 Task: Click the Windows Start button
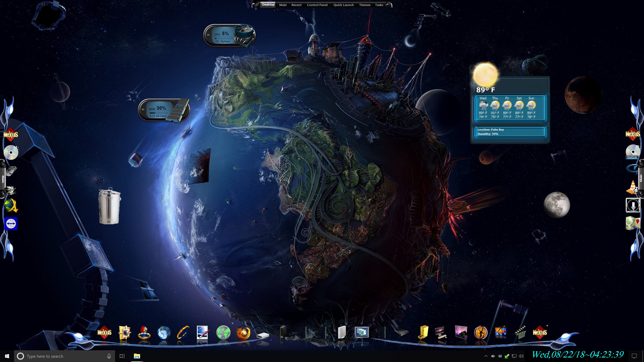(7, 356)
